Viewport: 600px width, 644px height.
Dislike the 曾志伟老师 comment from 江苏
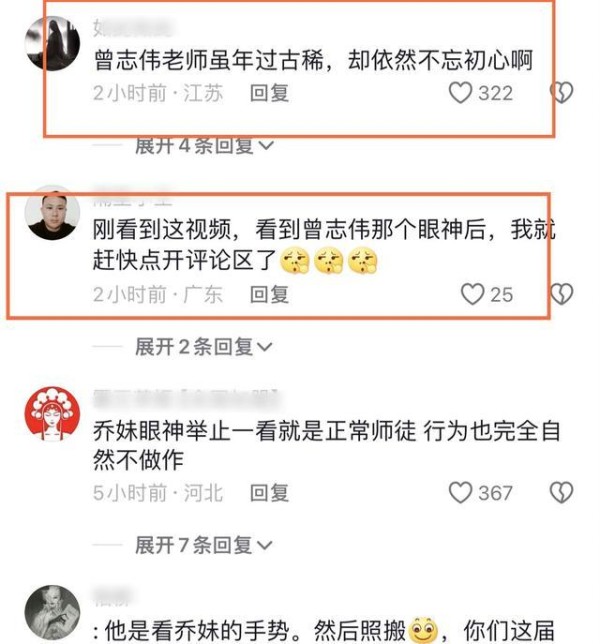[561, 92]
